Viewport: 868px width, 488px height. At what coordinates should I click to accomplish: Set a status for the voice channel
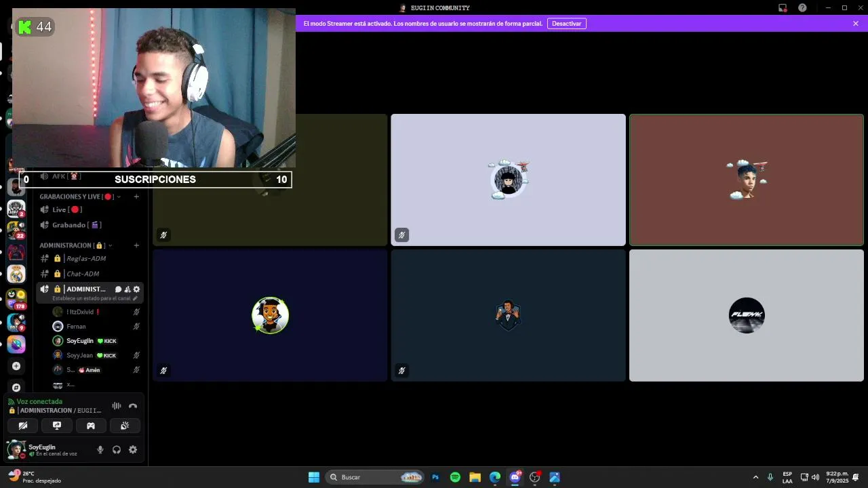[95, 298]
